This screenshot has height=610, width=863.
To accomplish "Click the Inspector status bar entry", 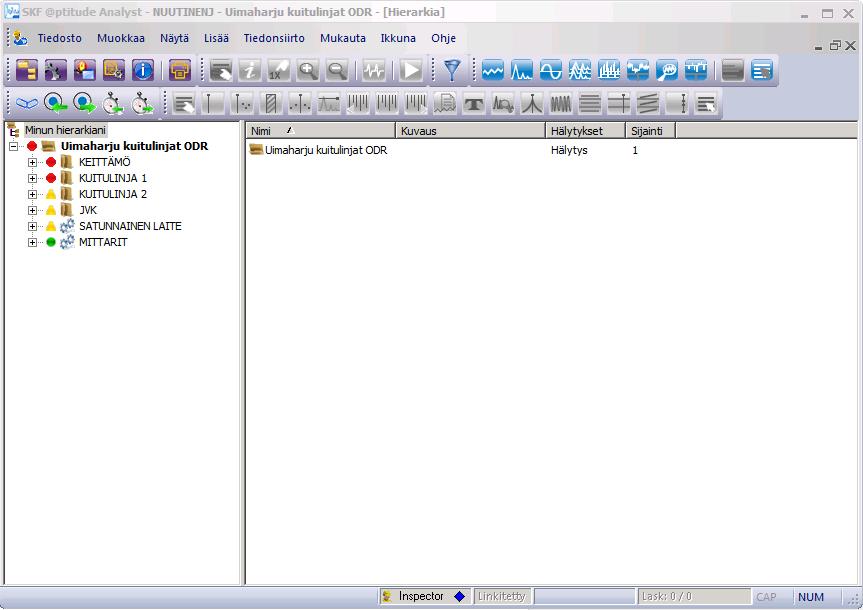I will (x=424, y=596).
